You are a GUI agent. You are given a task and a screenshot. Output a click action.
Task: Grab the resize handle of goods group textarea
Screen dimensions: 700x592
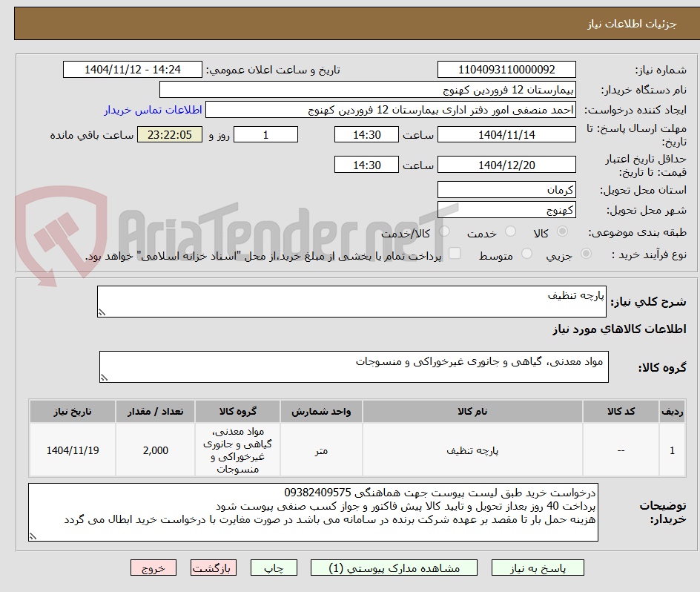[104, 378]
